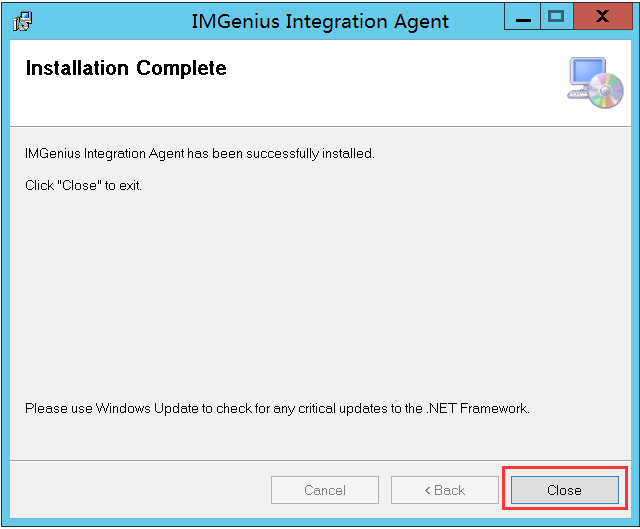Click the CD disc in the header graphic

point(605,92)
